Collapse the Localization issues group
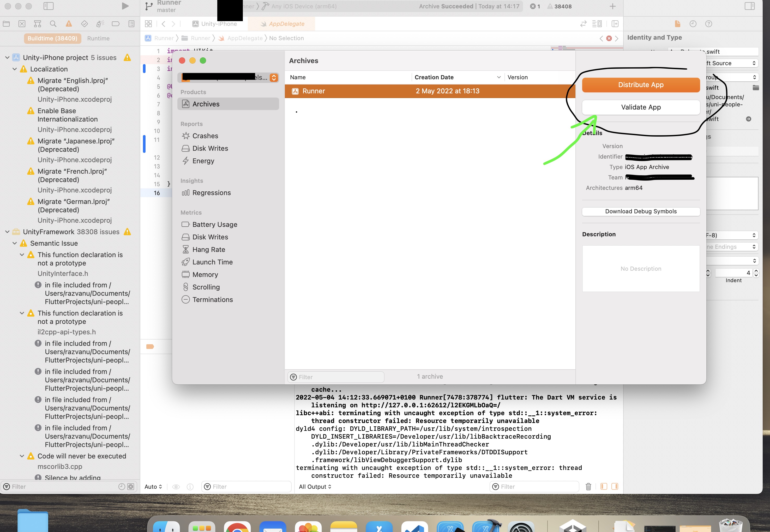 point(14,69)
